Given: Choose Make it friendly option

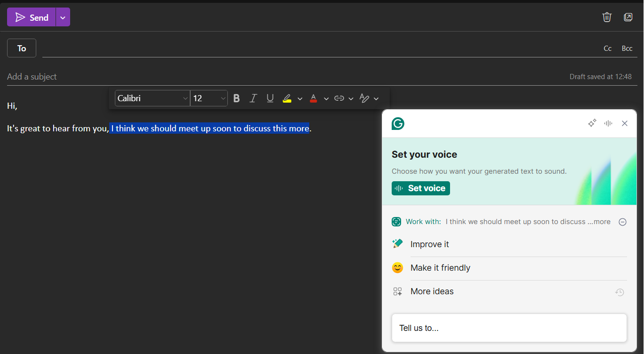Looking at the screenshot, I should tap(440, 267).
